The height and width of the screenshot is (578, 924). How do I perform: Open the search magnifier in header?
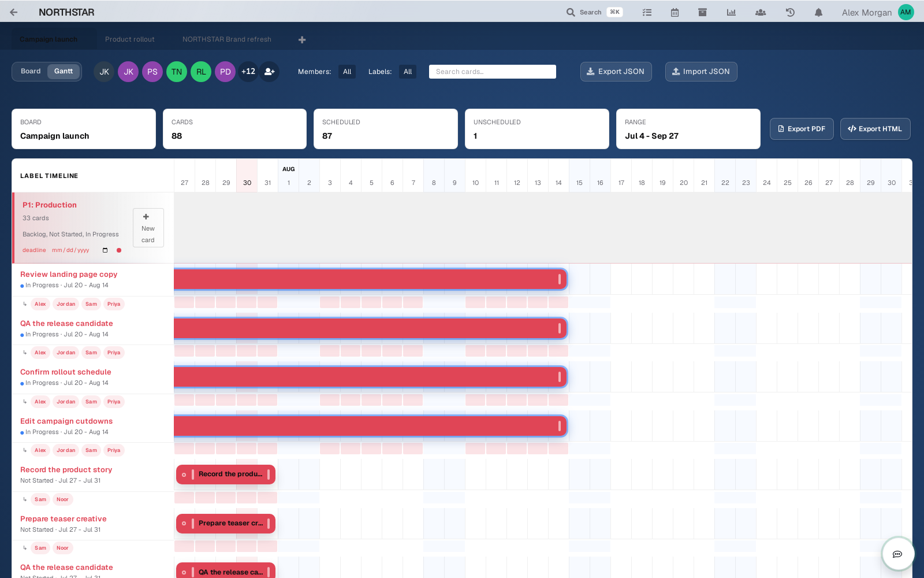tap(571, 12)
